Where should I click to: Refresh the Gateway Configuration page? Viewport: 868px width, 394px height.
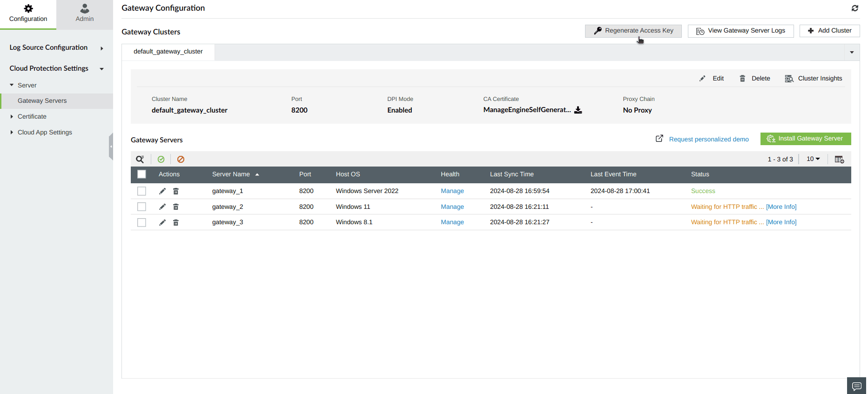(855, 8)
